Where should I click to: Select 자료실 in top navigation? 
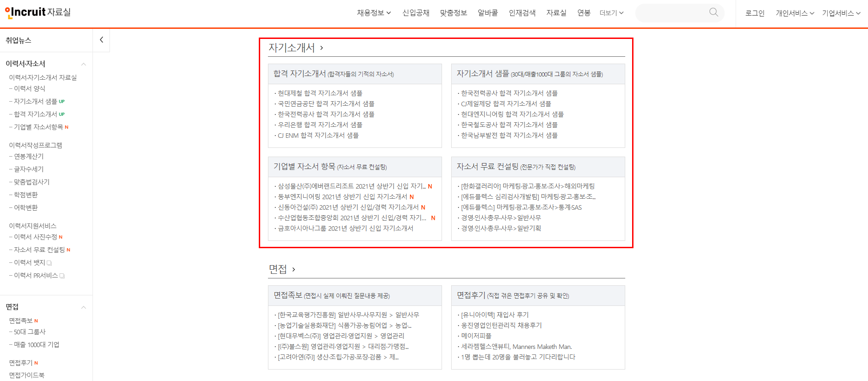[x=556, y=13]
